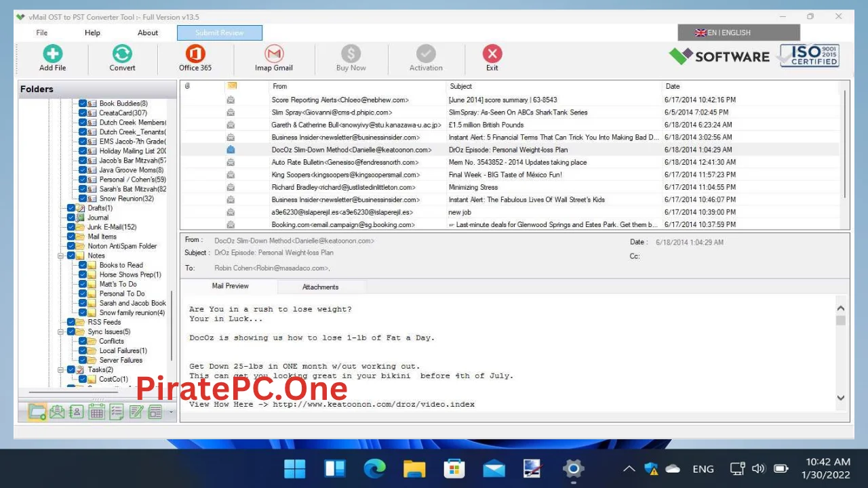This screenshot has height=488, width=868.
Task: Collapse the Notes folder tree node
Action: tap(61, 256)
